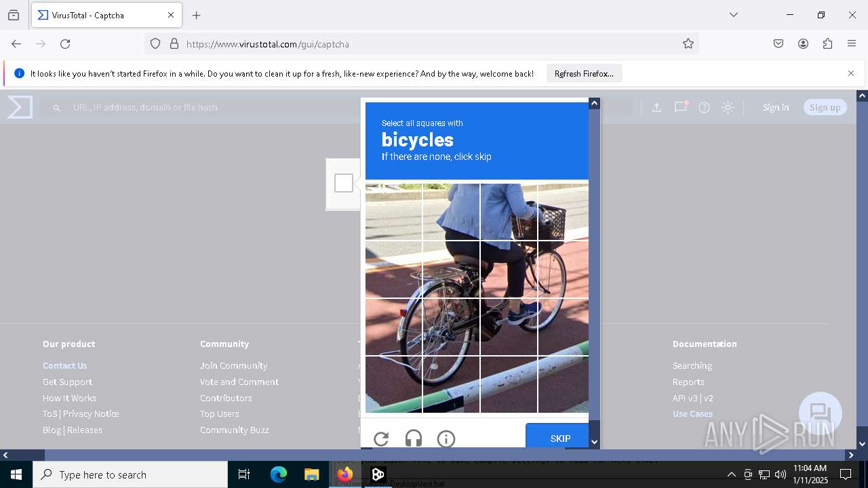868x488 pixels.
Task: Open the list all tabs dropdown
Action: coord(734,15)
